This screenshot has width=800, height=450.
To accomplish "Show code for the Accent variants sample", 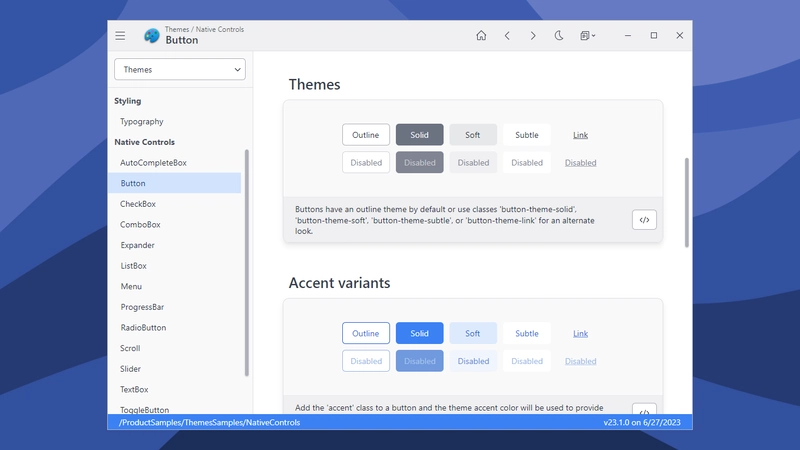I will click(644, 410).
